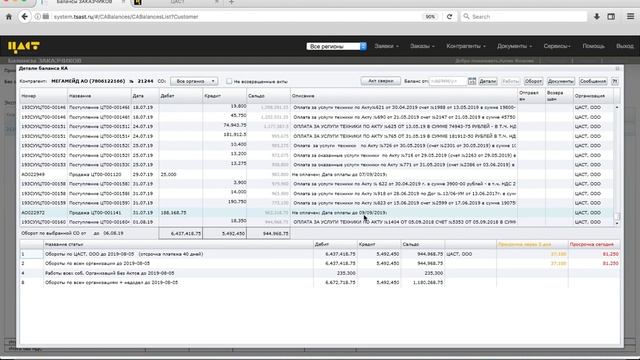This screenshot has width=640, height=360.
Task: Click the browser address bar URL
Action: [x=126, y=17]
